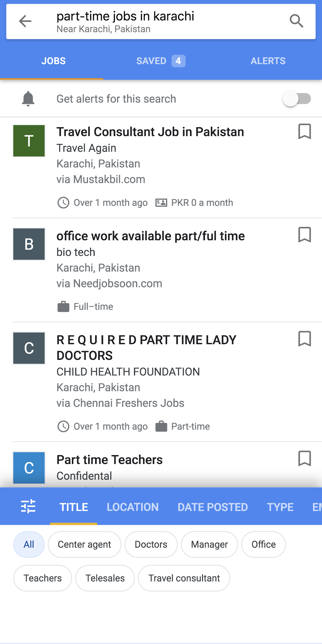Click the alert bell icon
This screenshot has height=644, width=322.
pyautogui.click(x=28, y=99)
